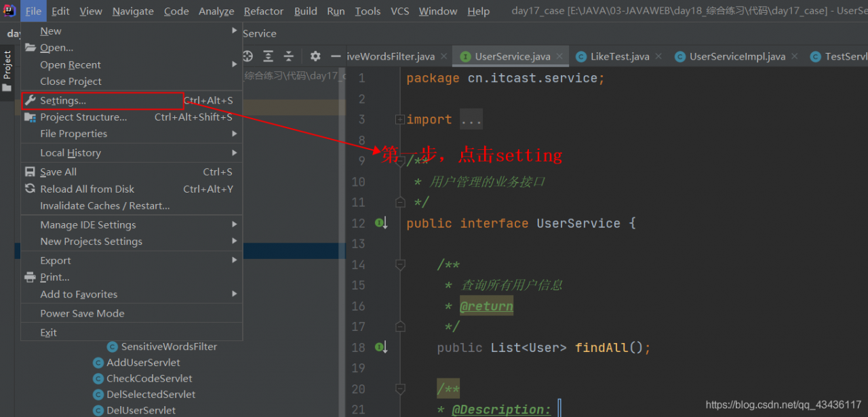Image resolution: width=868 pixels, height=417 pixels.
Task: Click the reload icon of Reload All from Disk
Action: coord(30,189)
